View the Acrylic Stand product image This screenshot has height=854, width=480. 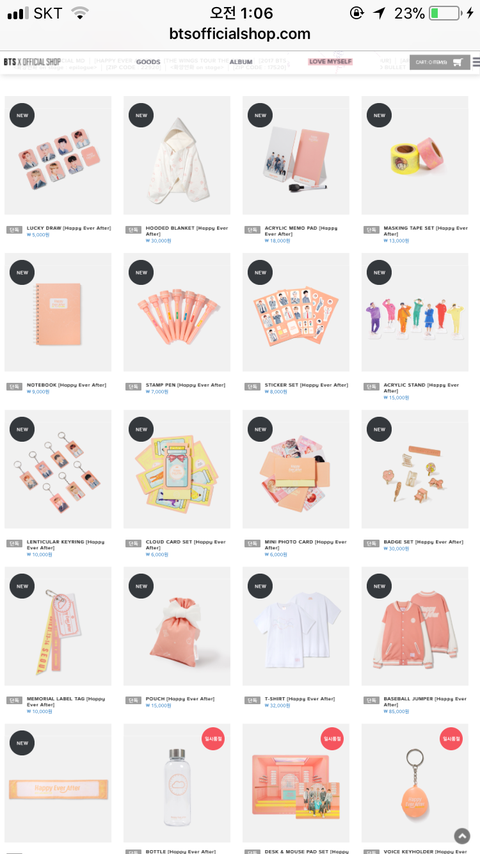click(x=415, y=312)
